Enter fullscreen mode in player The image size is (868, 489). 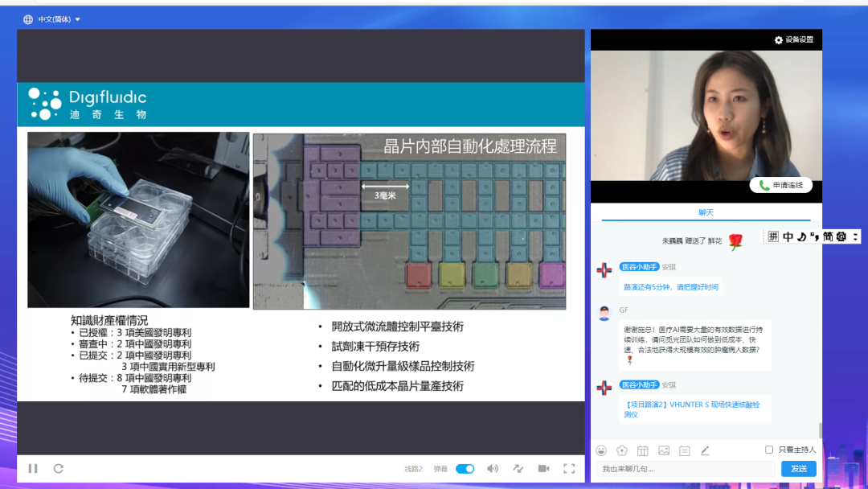(569, 469)
